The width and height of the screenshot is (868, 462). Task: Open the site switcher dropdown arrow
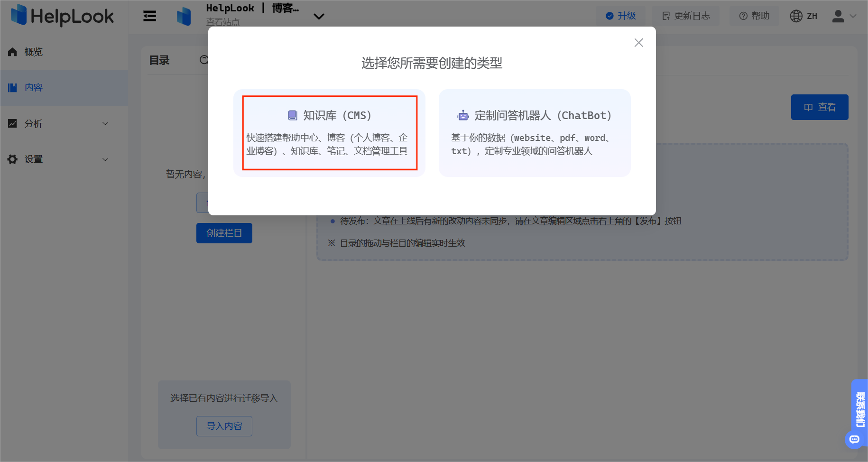pyautogui.click(x=319, y=17)
